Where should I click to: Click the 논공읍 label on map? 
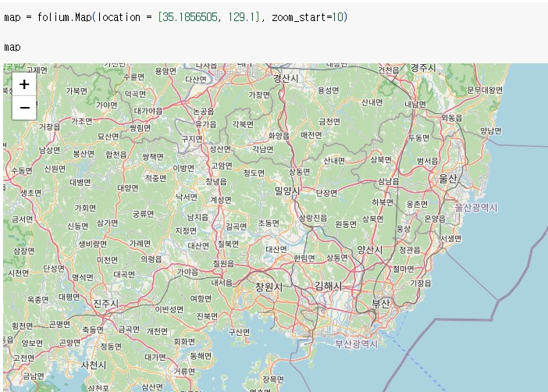pyautogui.click(x=204, y=112)
